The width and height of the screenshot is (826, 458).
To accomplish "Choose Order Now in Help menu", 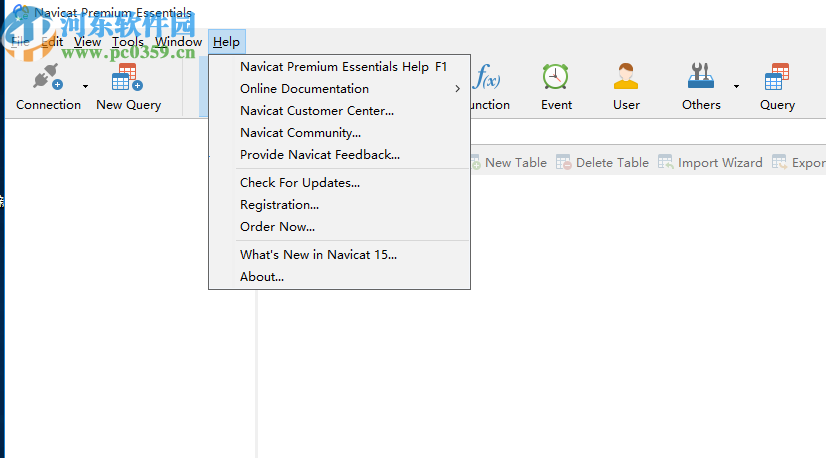I will pos(339,227).
